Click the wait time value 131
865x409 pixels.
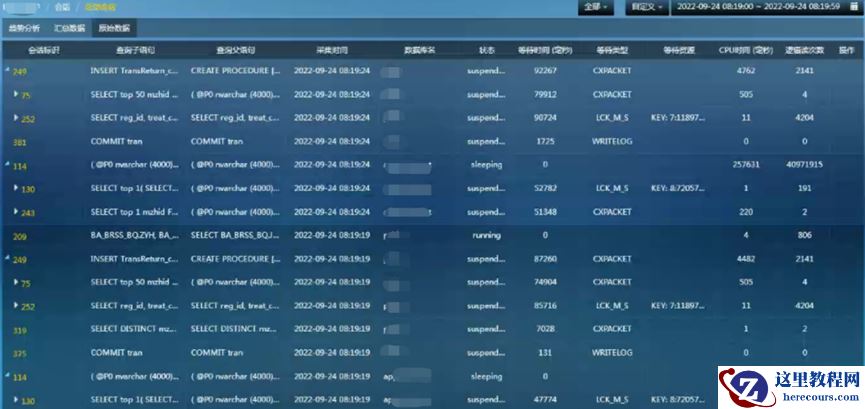click(545, 353)
